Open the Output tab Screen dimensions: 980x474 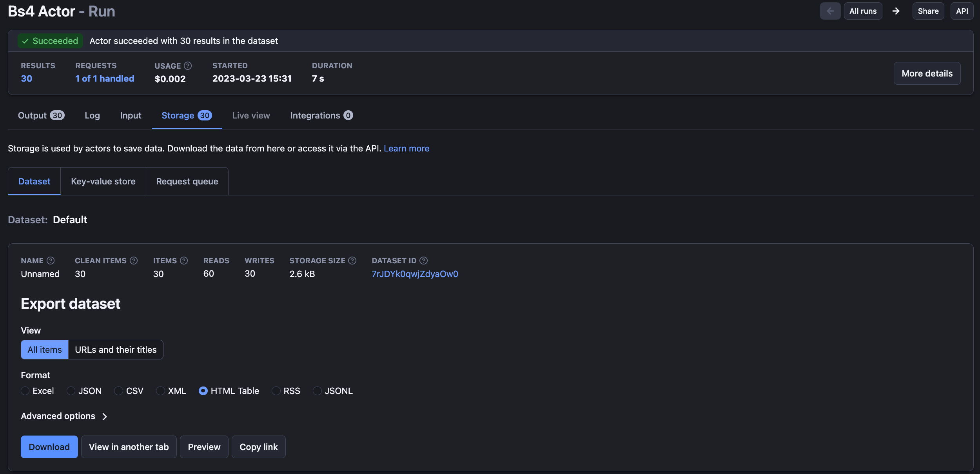(41, 115)
